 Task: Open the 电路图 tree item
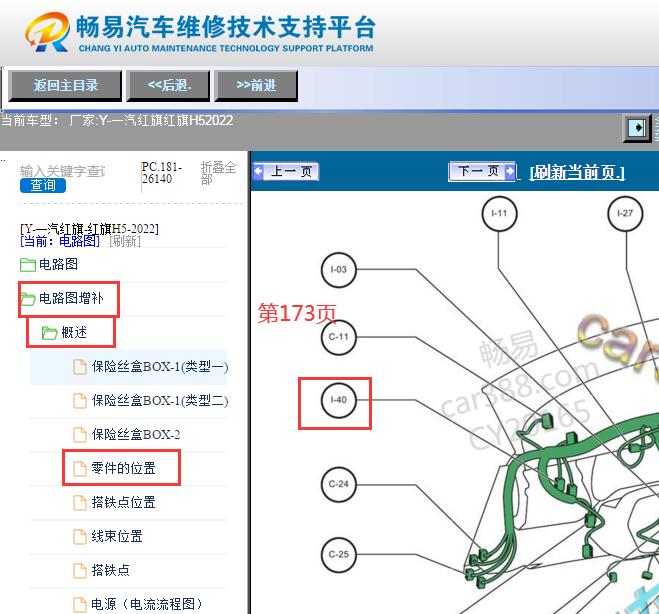[58, 264]
